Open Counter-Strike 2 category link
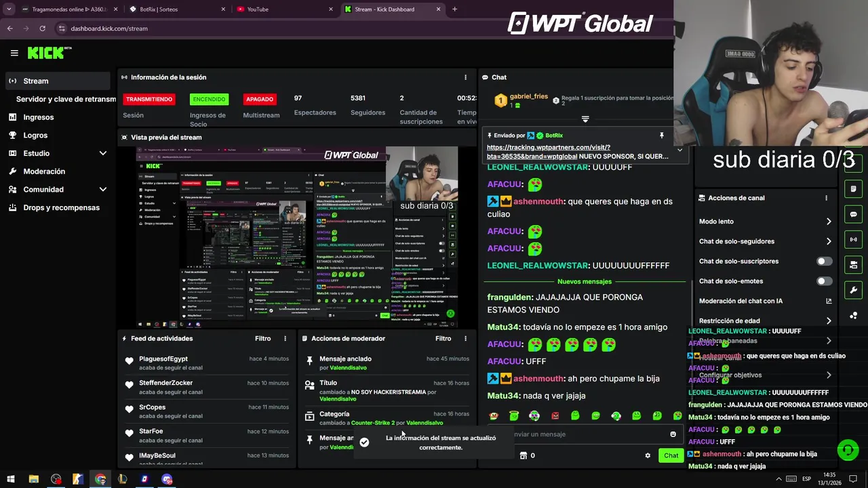868x488 pixels. [372, 423]
